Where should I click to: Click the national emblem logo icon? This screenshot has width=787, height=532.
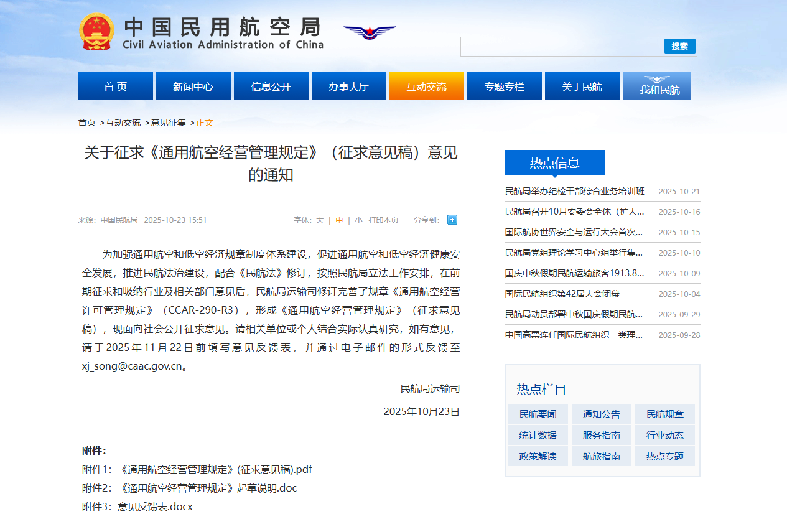click(96, 32)
